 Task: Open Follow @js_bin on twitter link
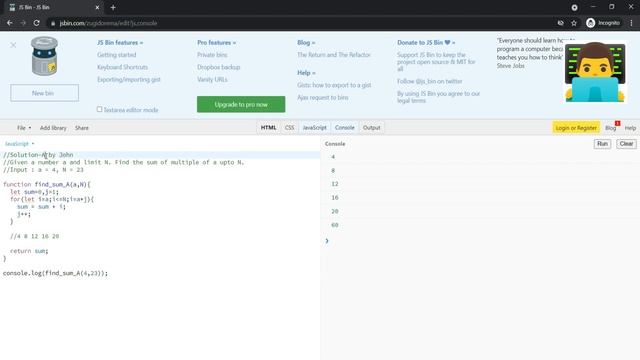[x=429, y=81]
